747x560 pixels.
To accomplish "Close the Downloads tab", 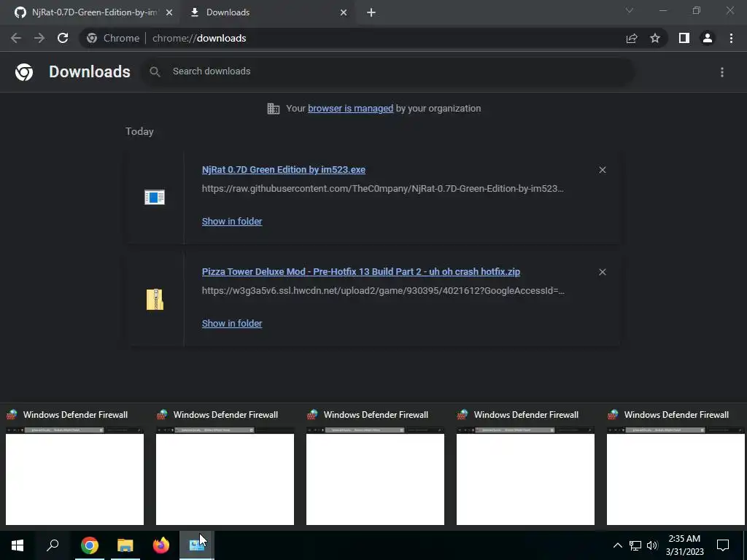I will 344,12.
